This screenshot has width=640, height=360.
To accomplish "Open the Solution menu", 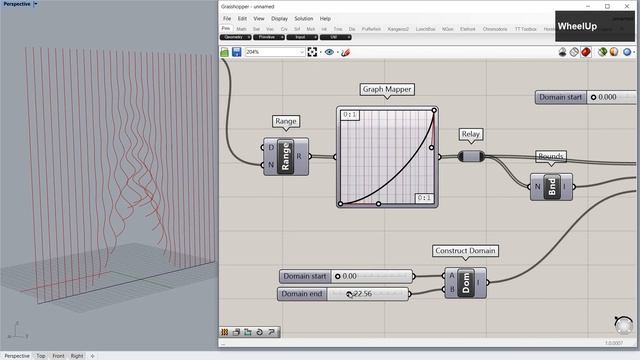I will (304, 19).
